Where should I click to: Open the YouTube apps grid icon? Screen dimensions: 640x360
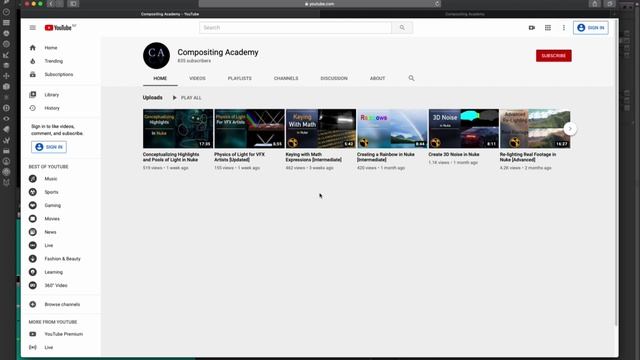(x=548, y=28)
